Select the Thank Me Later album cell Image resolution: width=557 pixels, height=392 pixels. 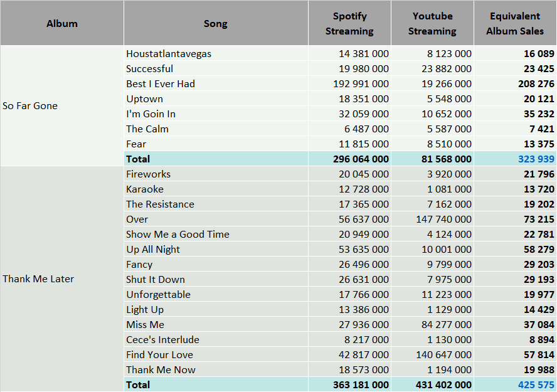(x=62, y=279)
